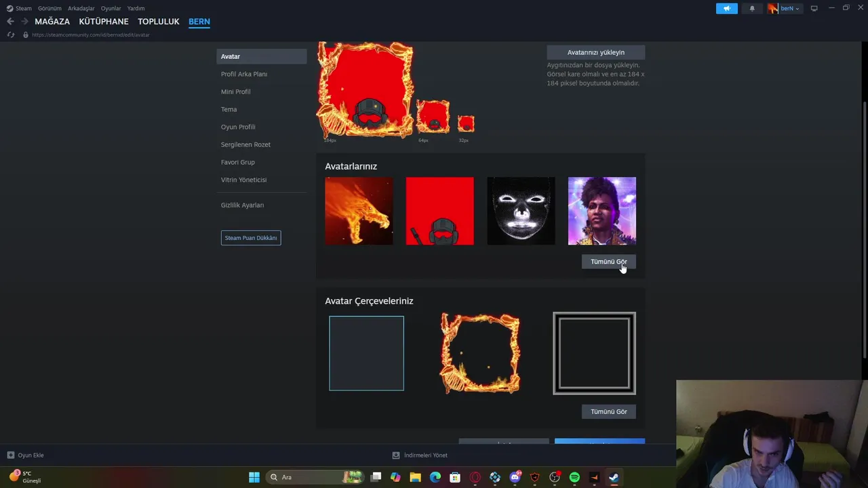Image resolution: width=868 pixels, height=488 pixels.
Task: Open Discord from the taskbar
Action: pyautogui.click(x=515, y=477)
